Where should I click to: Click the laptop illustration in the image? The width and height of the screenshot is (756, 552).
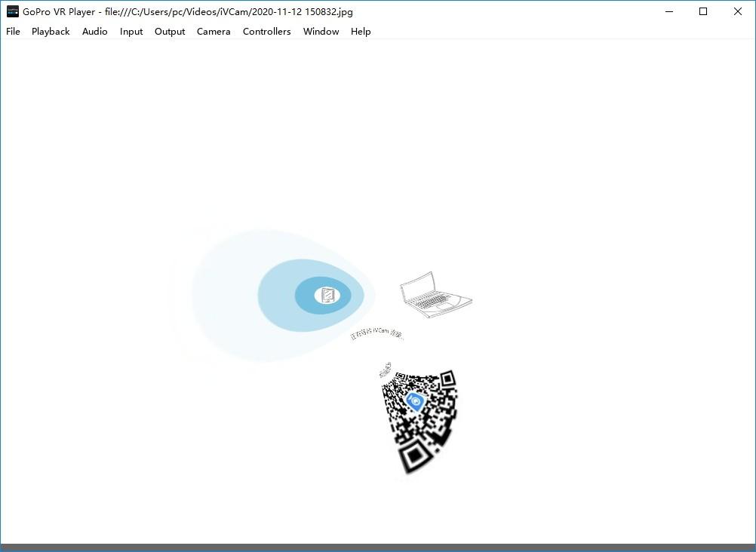[435, 295]
